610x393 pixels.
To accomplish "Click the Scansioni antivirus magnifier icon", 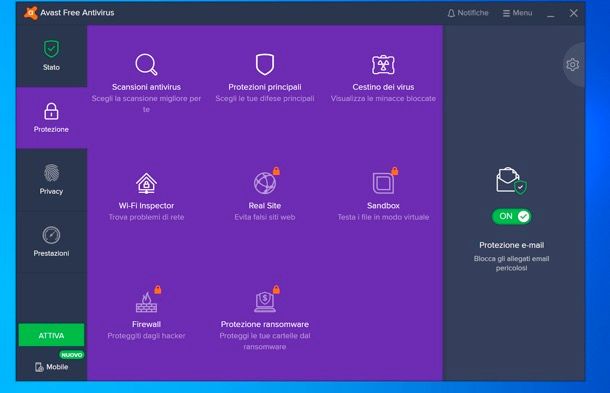I will coord(146,64).
